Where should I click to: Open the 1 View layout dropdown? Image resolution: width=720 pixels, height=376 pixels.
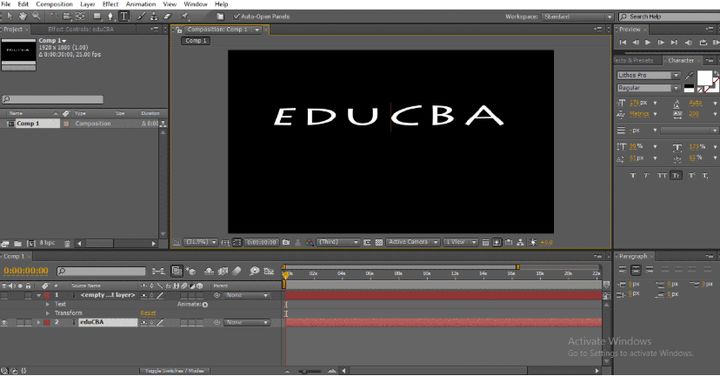(461, 242)
